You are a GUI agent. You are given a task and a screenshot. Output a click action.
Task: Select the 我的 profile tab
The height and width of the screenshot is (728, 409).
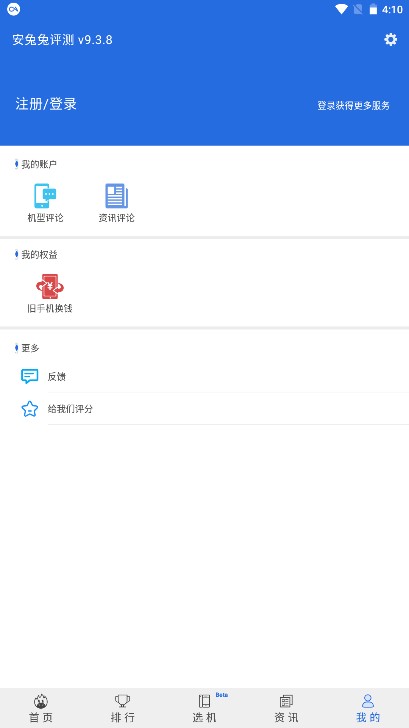pyautogui.click(x=368, y=708)
